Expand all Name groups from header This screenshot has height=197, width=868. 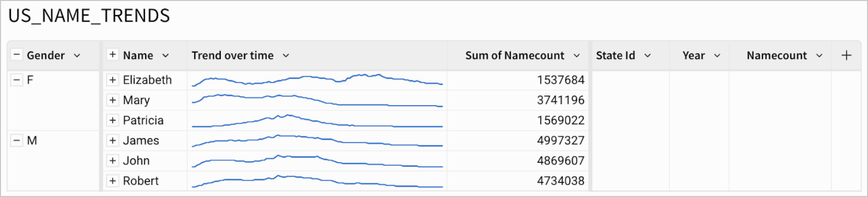tap(113, 55)
